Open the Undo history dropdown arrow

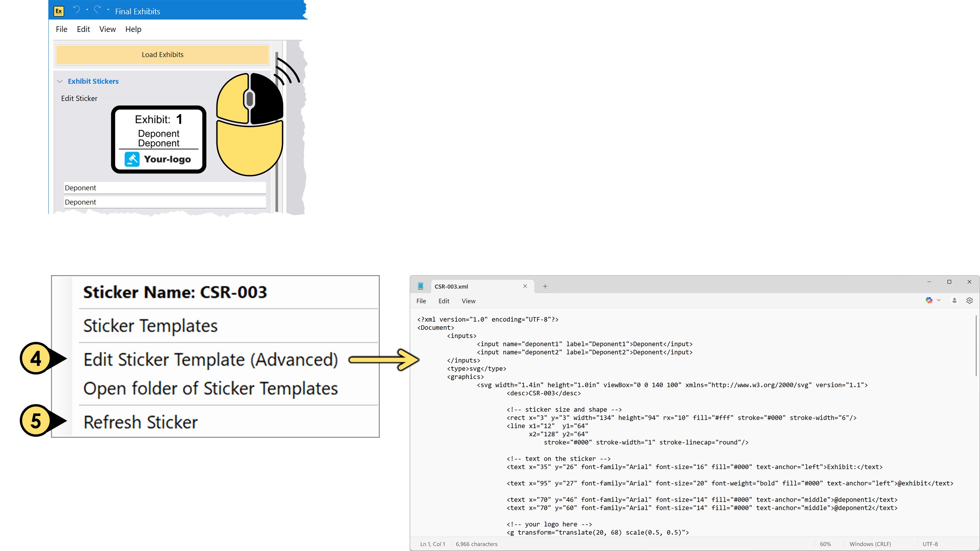click(87, 10)
